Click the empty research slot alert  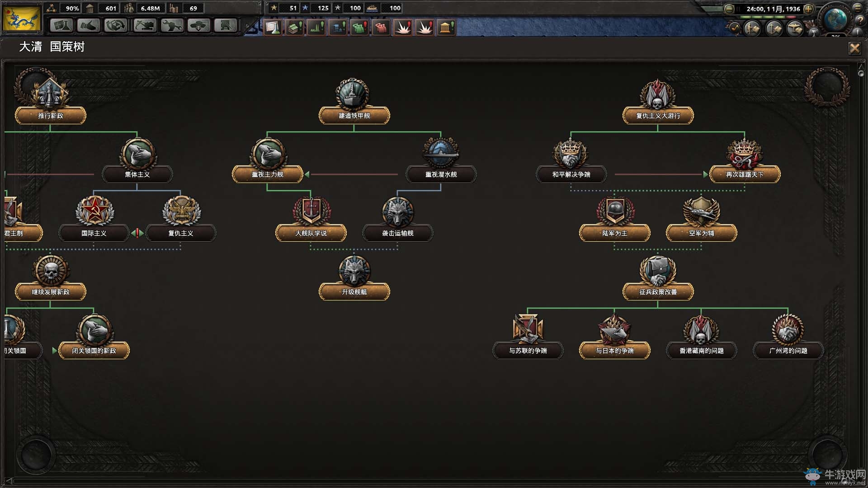(x=273, y=28)
